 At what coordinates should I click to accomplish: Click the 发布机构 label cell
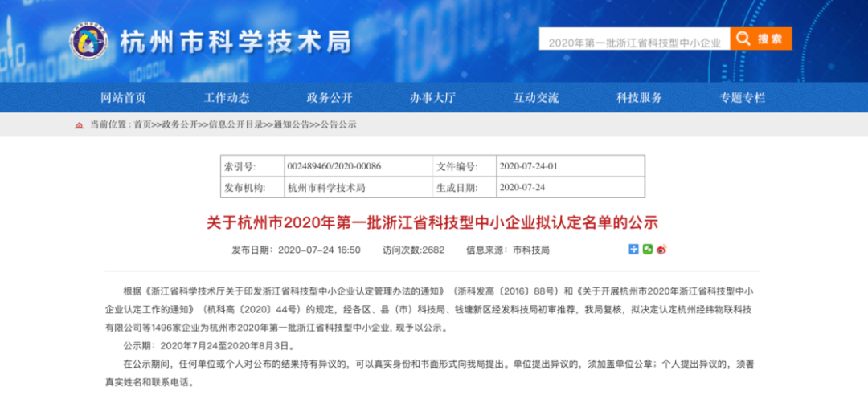coord(252,188)
